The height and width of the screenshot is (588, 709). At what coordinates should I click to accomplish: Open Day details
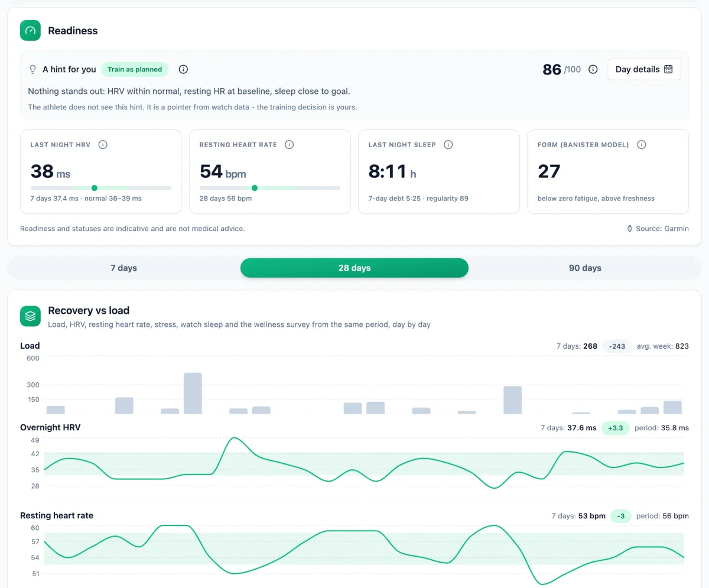pos(644,69)
